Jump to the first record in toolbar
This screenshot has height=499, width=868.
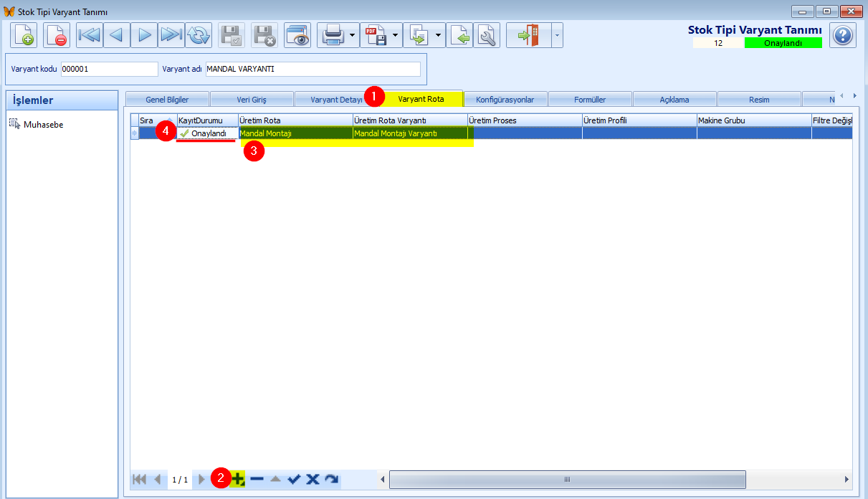90,35
